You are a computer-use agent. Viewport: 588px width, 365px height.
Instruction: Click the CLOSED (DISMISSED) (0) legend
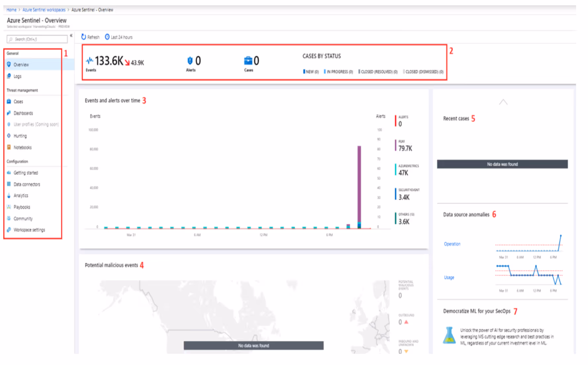tap(423, 72)
